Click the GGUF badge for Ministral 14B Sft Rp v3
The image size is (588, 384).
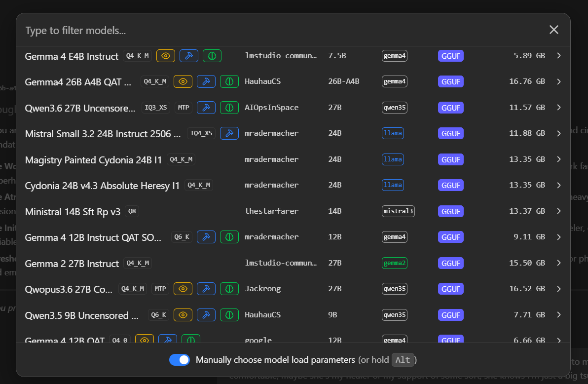[451, 211]
